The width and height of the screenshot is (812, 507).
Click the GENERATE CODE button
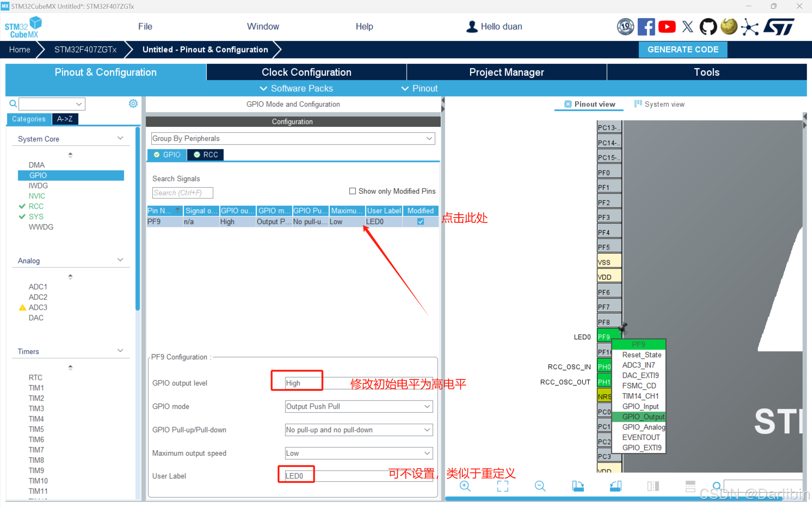tap(683, 49)
